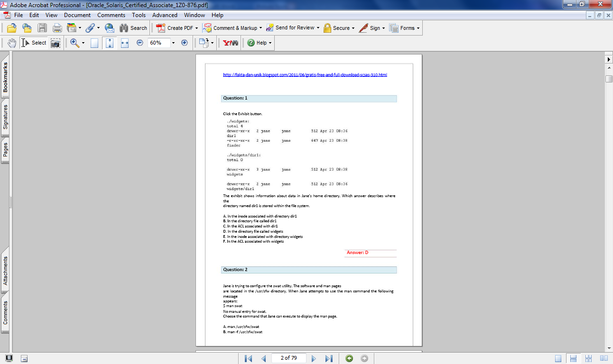Select the Snapshot camera tool
This screenshot has width=613, height=364.
point(56,43)
